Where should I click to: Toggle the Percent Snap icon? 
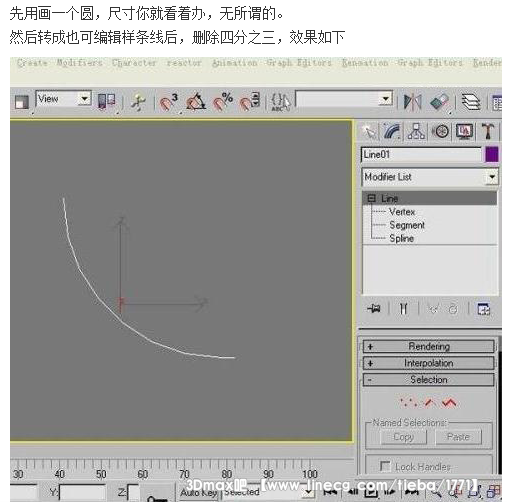(x=223, y=101)
